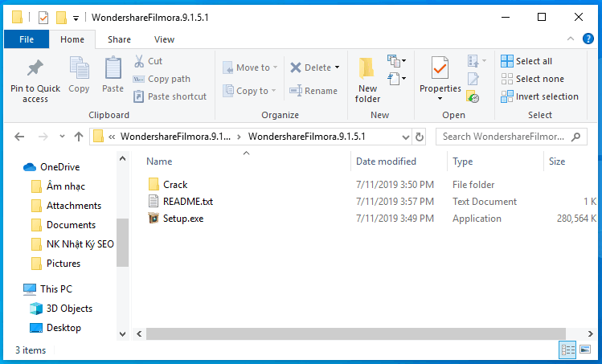The width and height of the screenshot is (602, 364).
Task: Expand the address bar history dropdown
Action: [x=405, y=137]
